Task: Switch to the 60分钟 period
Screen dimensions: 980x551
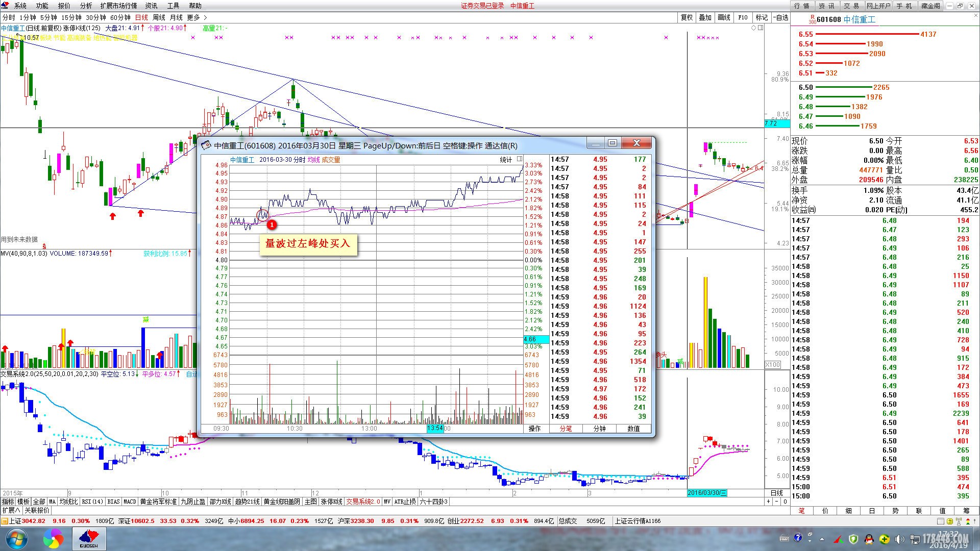Action: [120, 17]
